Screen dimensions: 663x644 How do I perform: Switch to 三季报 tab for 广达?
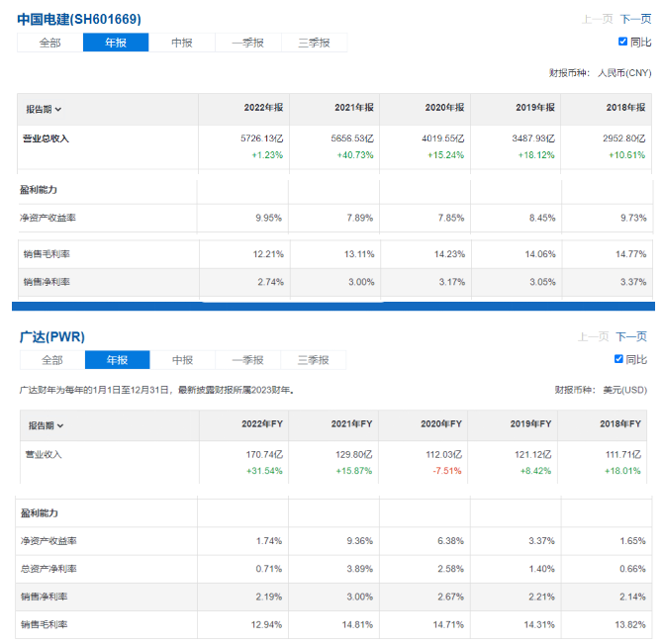314,360
